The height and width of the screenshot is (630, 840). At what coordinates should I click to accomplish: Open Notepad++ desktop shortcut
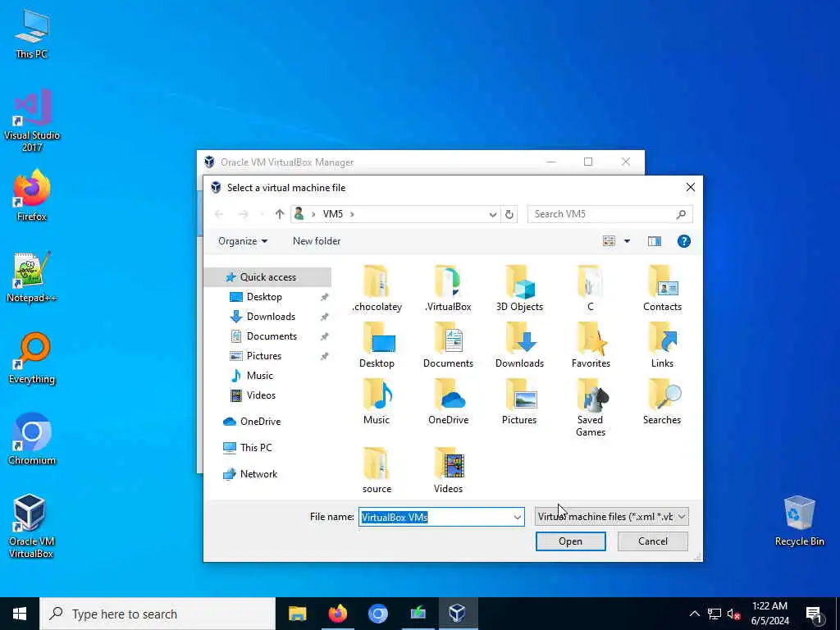pos(32,277)
